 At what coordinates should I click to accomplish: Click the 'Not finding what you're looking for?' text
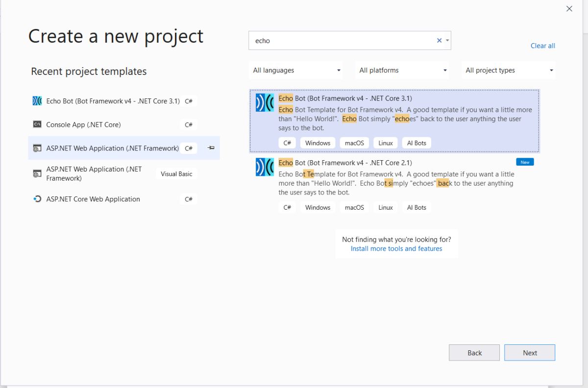(x=396, y=240)
